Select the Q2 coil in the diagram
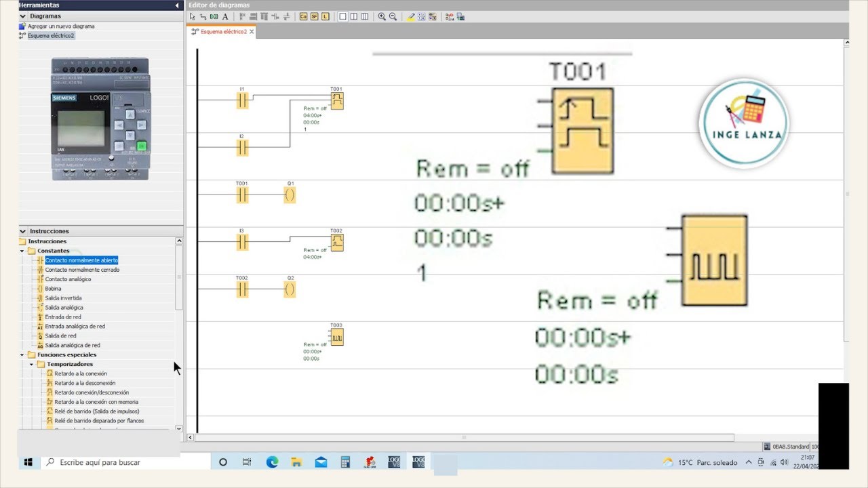The width and height of the screenshot is (868, 488). (290, 289)
